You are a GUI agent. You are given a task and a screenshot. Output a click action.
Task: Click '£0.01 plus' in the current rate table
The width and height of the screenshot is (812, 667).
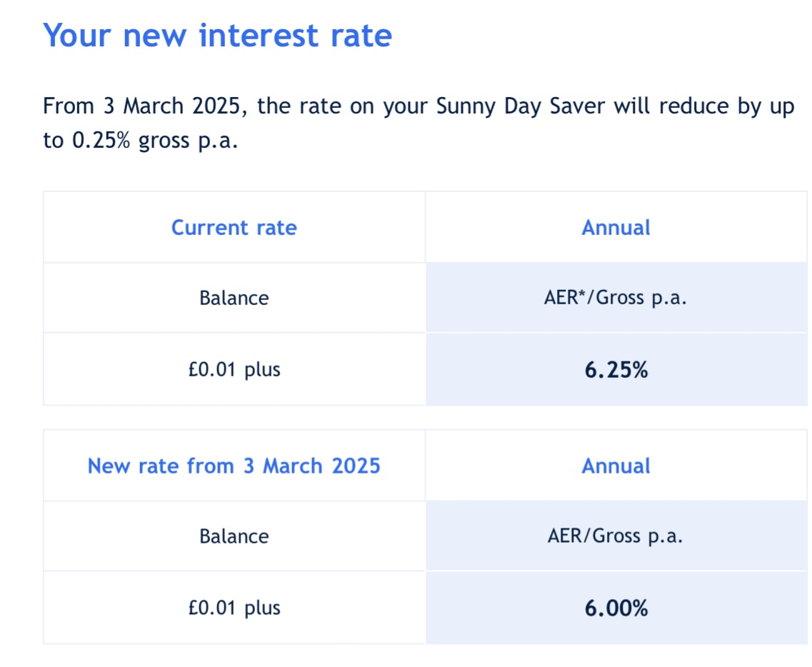pyautogui.click(x=234, y=369)
